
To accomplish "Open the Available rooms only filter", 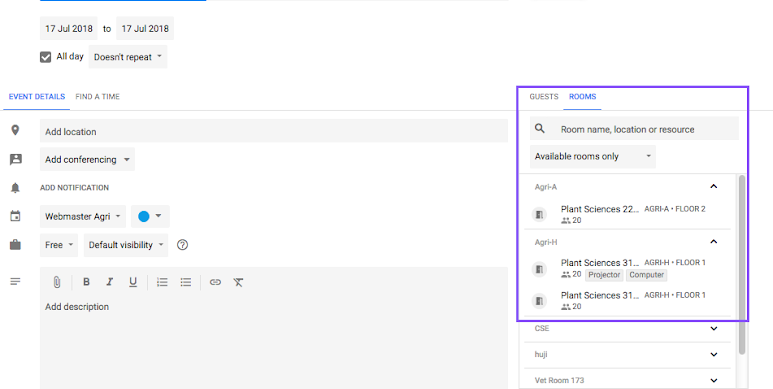I will [x=593, y=156].
